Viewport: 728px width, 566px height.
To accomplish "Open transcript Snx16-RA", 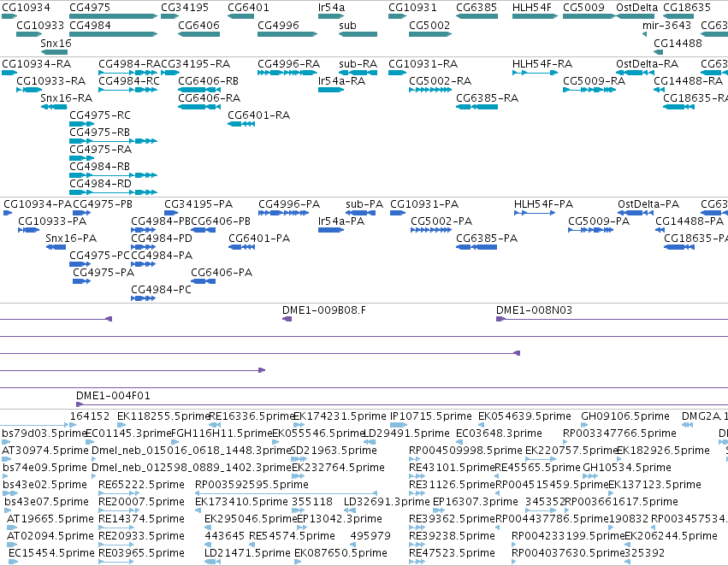I will (67, 97).
